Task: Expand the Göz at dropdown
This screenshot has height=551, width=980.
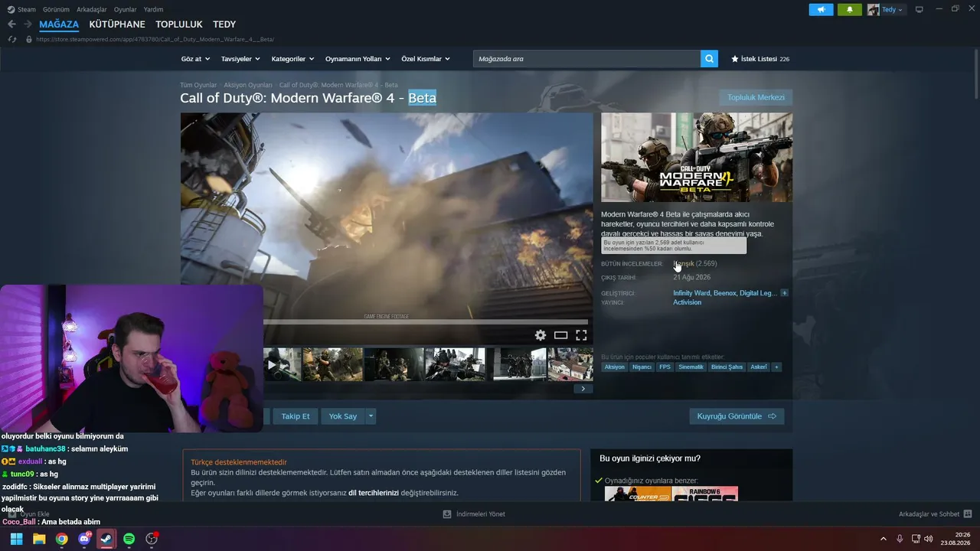Action: [x=195, y=59]
